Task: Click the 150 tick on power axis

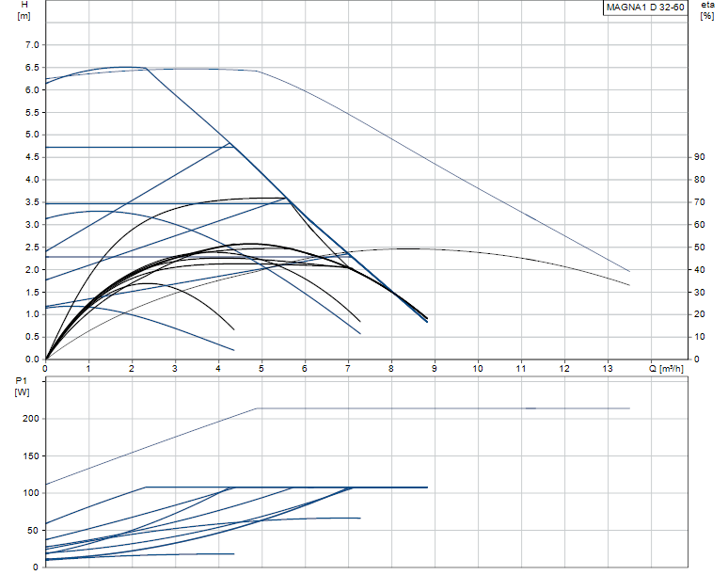Action: coord(30,455)
